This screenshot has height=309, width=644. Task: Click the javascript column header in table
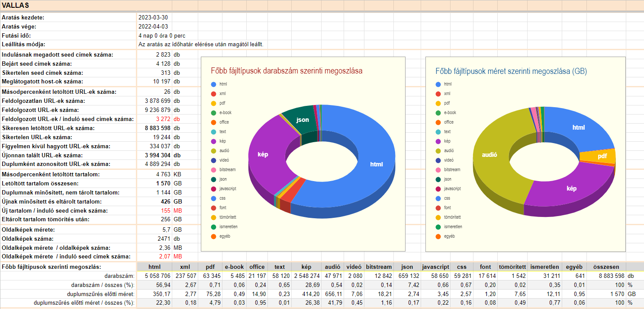(x=435, y=267)
